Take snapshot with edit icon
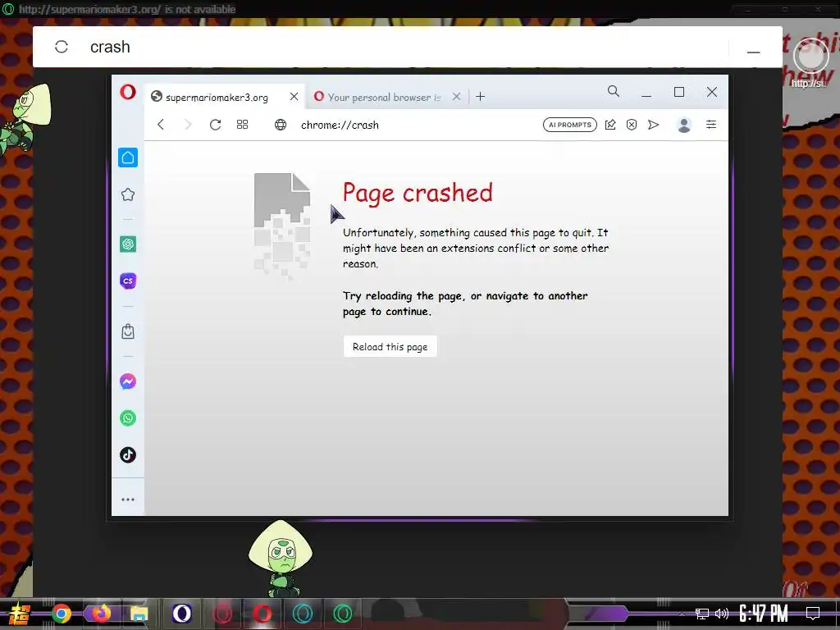Screen dimensions: 840x630 pos(610,125)
